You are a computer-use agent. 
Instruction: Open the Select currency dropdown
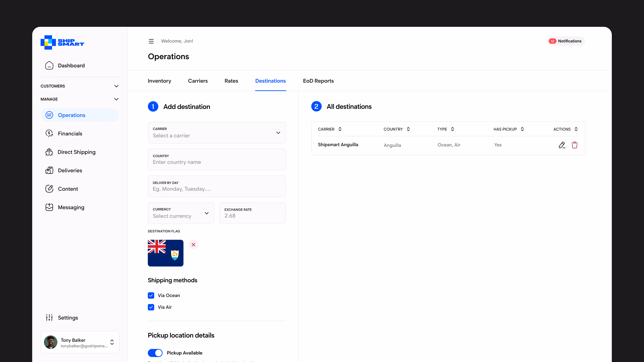click(181, 213)
